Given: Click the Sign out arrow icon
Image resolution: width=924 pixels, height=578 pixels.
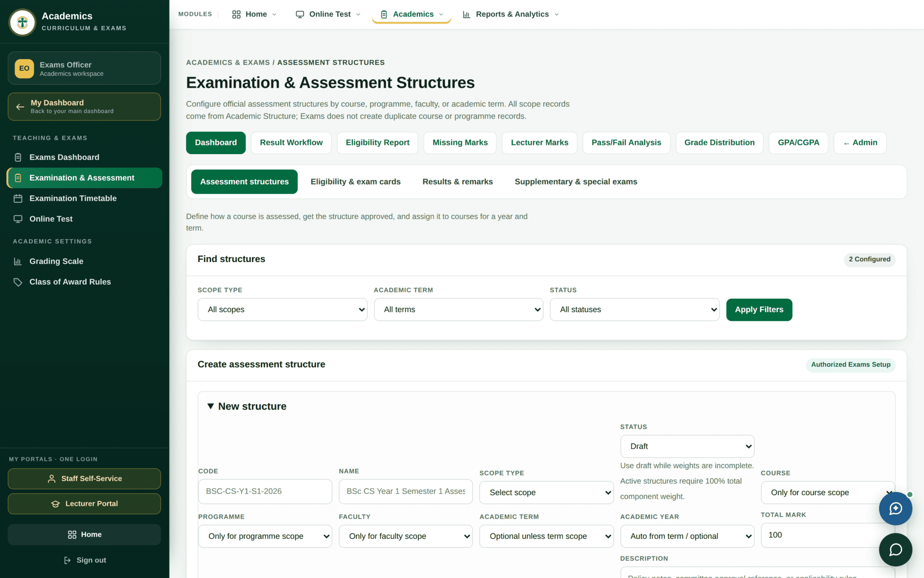Looking at the screenshot, I should (x=67, y=560).
